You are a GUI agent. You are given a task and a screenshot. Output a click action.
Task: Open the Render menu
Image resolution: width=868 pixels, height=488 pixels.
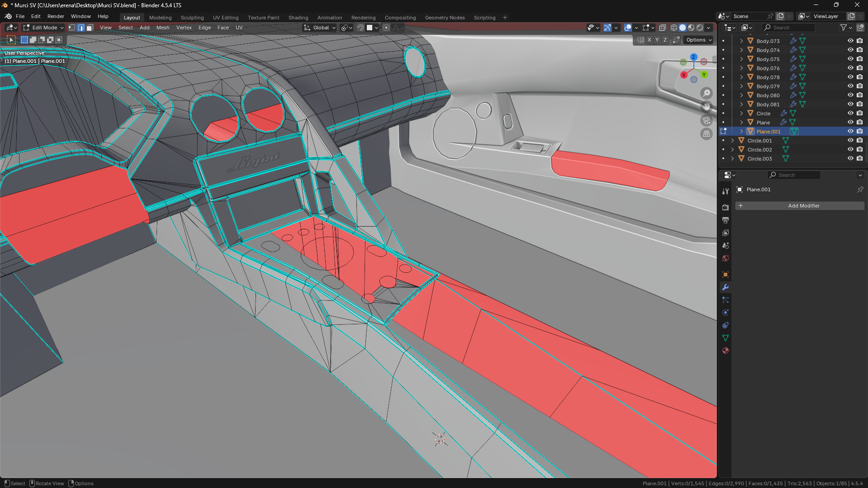(56, 16)
